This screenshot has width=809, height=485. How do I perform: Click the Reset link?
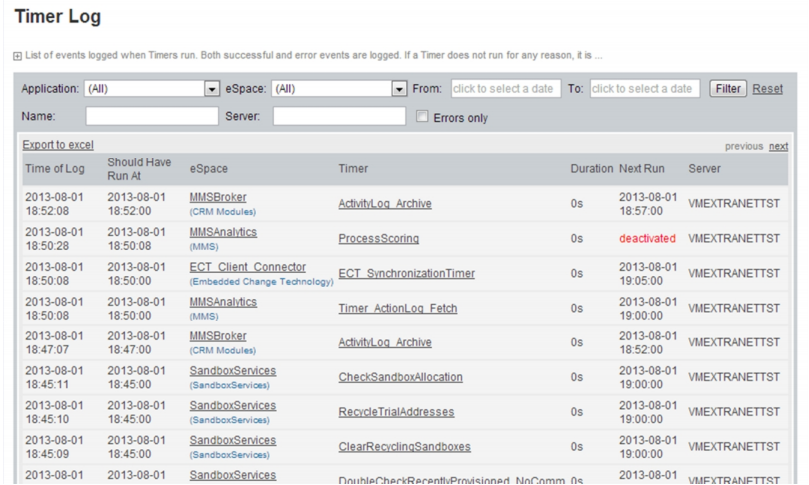[767, 89]
